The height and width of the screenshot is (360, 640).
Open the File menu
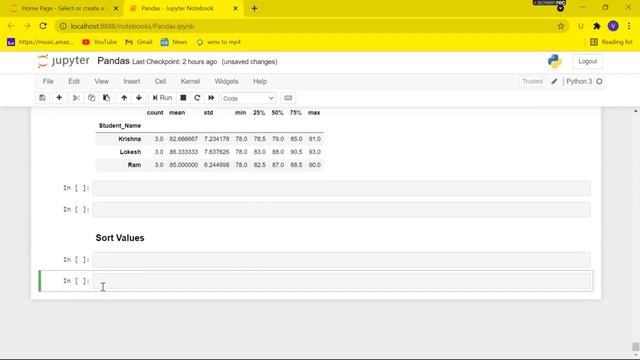[x=48, y=82]
